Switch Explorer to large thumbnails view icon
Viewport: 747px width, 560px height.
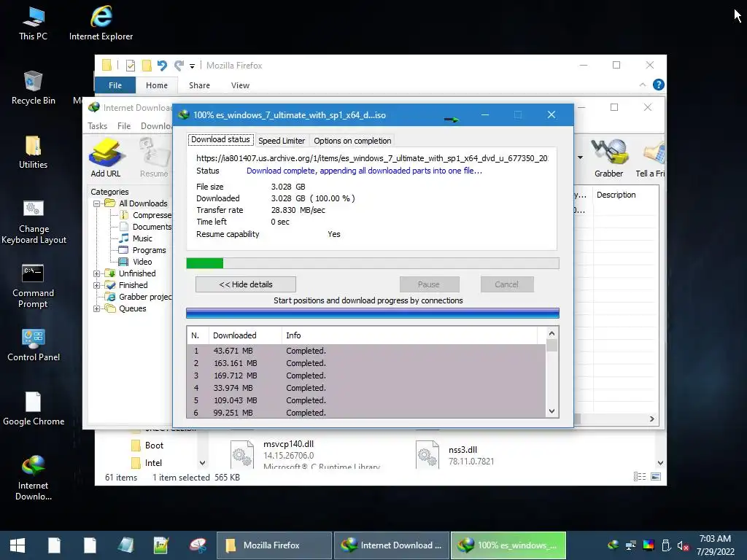click(x=656, y=477)
